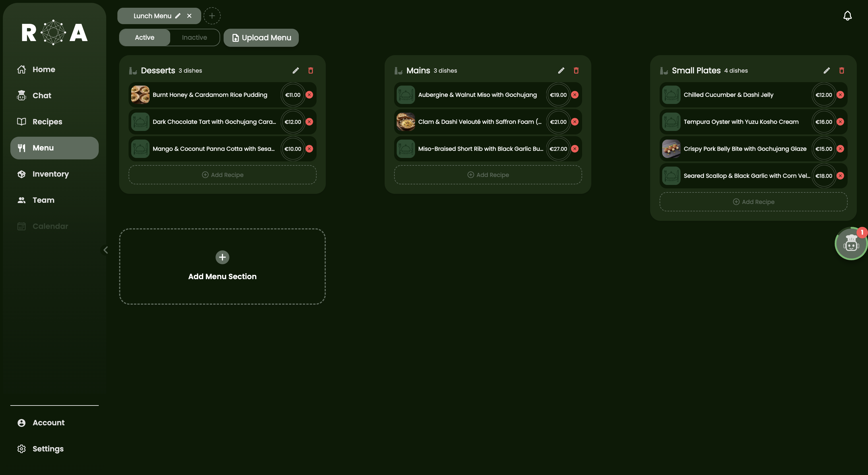Close the Lunch Menu tab
The width and height of the screenshot is (868, 475).
pyautogui.click(x=189, y=16)
